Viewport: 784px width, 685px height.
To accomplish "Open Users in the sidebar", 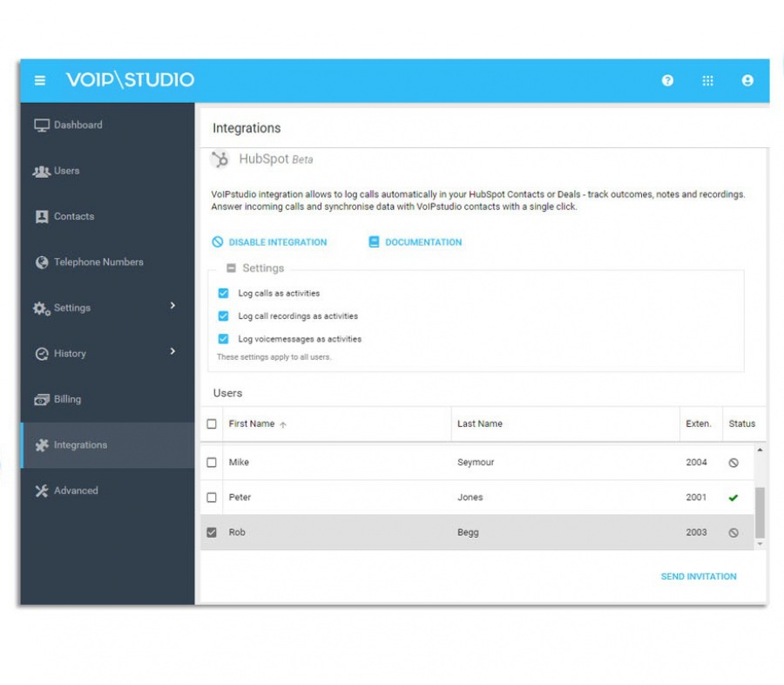I will pyautogui.click(x=66, y=171).
